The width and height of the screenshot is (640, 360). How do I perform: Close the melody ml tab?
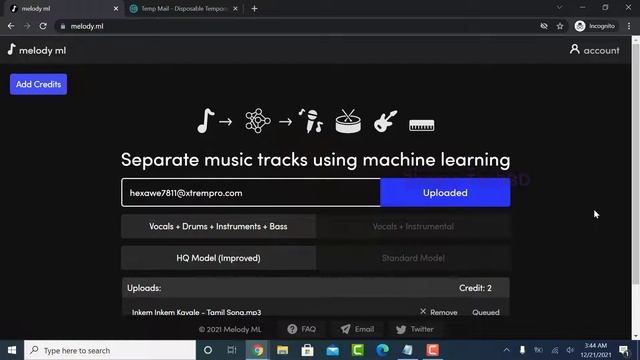point(116,9)
